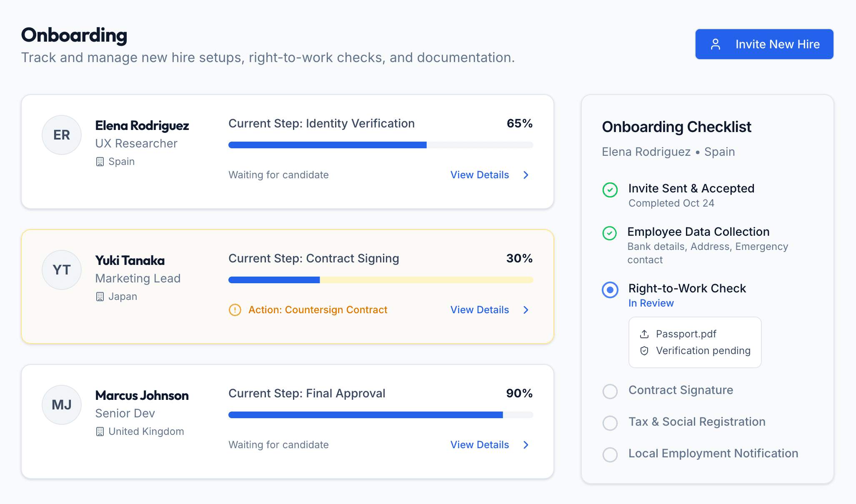Click the chevron next to Marcus Johnson's View Details

(526, 444)
